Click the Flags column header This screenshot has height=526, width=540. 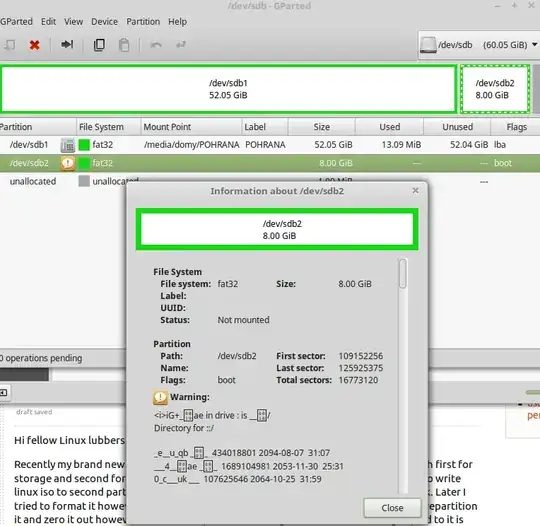click(516, 127)
